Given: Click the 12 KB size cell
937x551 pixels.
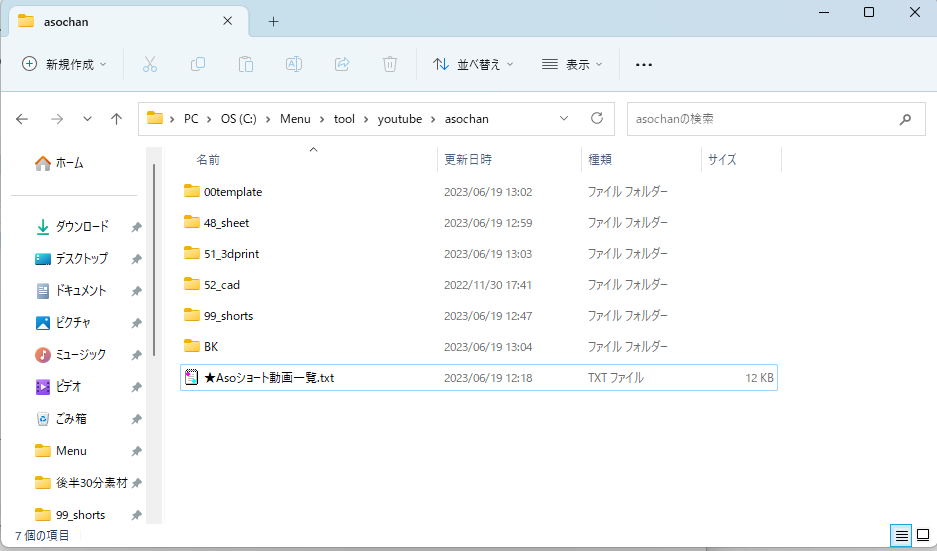Looking at the screenshot, I should (x=759, y=378).
